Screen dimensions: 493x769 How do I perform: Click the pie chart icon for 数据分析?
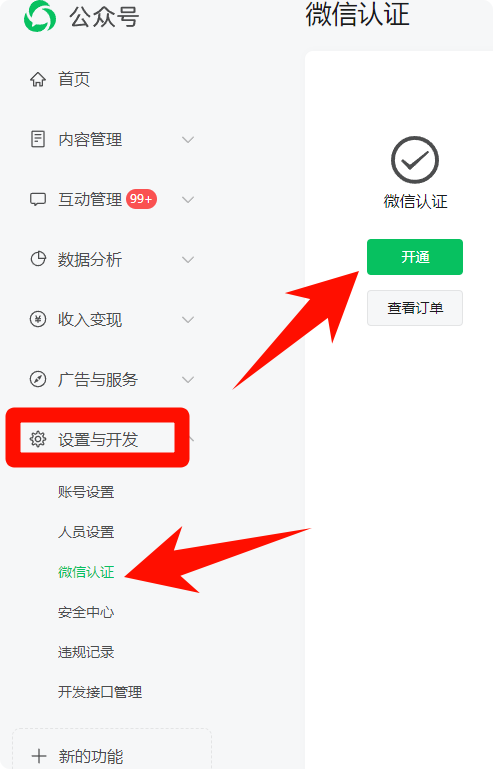pos(38,259)
